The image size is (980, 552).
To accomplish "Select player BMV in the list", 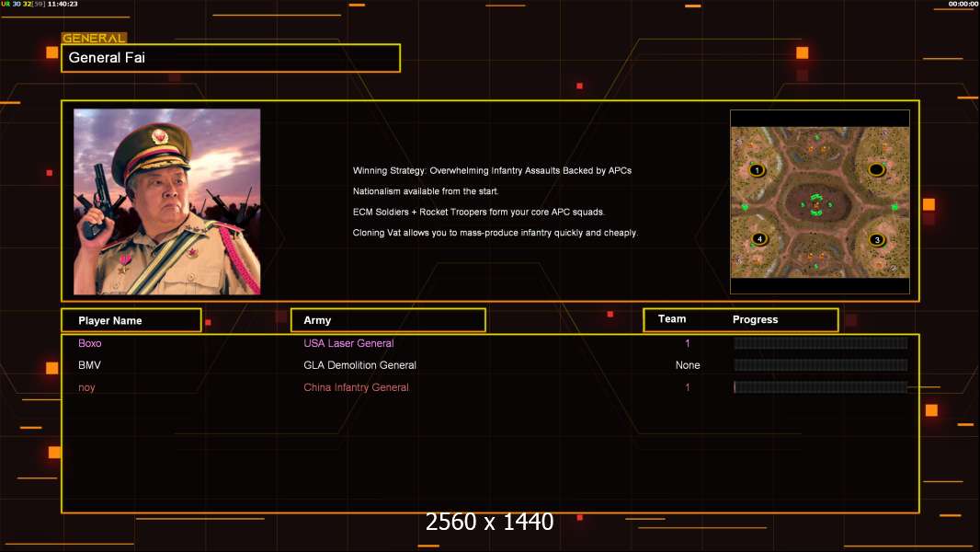I will pos(89,365).
